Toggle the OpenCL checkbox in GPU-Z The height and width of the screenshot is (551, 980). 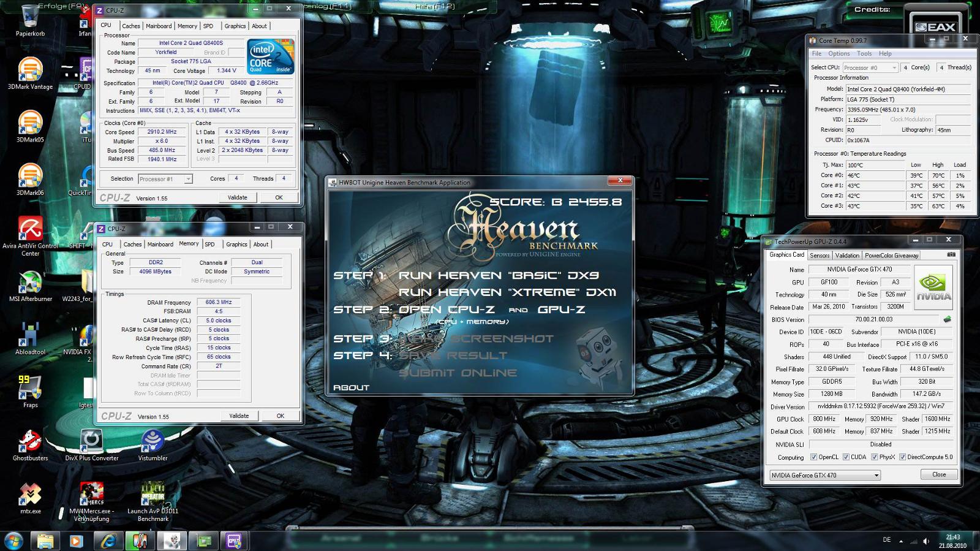pos(813,457)
